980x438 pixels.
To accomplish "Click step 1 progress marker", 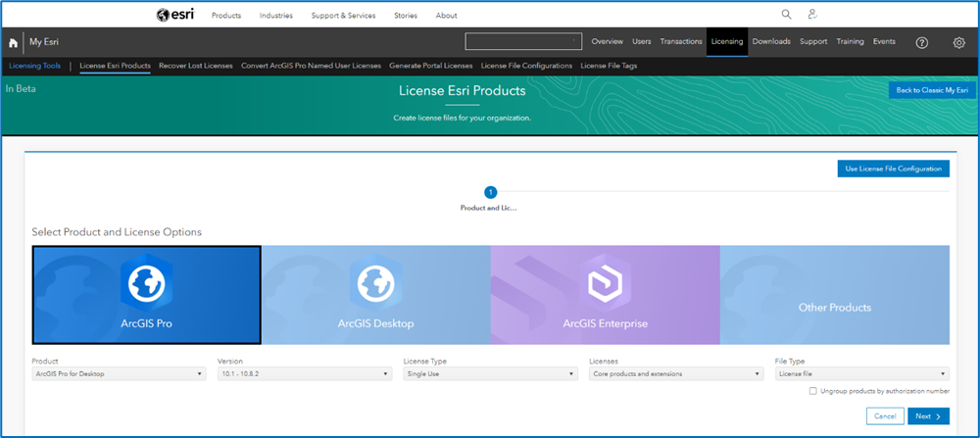I will (491, 192).
